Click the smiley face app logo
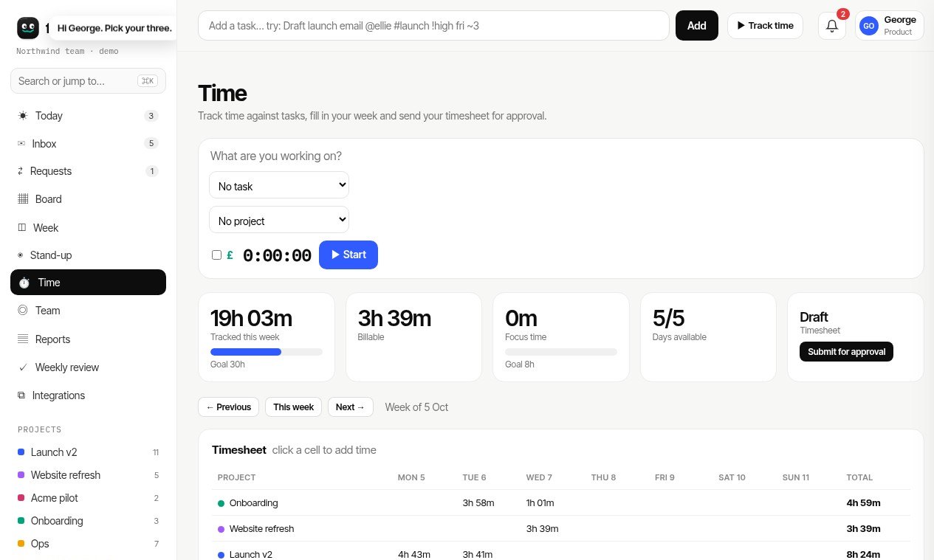The image size is (934, 560). tap(28, 28)
